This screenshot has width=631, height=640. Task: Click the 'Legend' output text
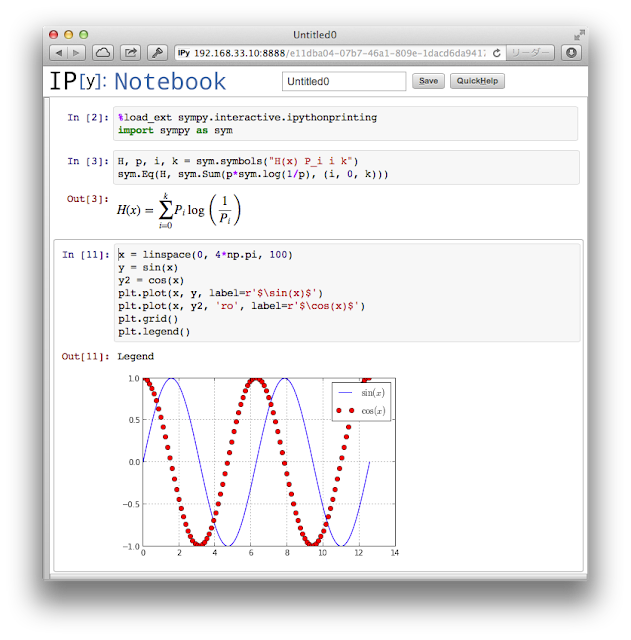pyautogui.click(x=136, y=356)
